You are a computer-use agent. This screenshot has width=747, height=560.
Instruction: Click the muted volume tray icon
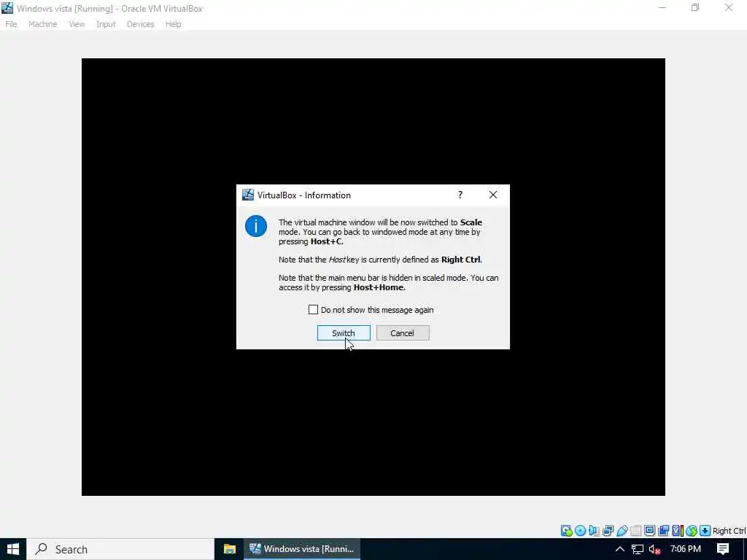click(654, 549)
